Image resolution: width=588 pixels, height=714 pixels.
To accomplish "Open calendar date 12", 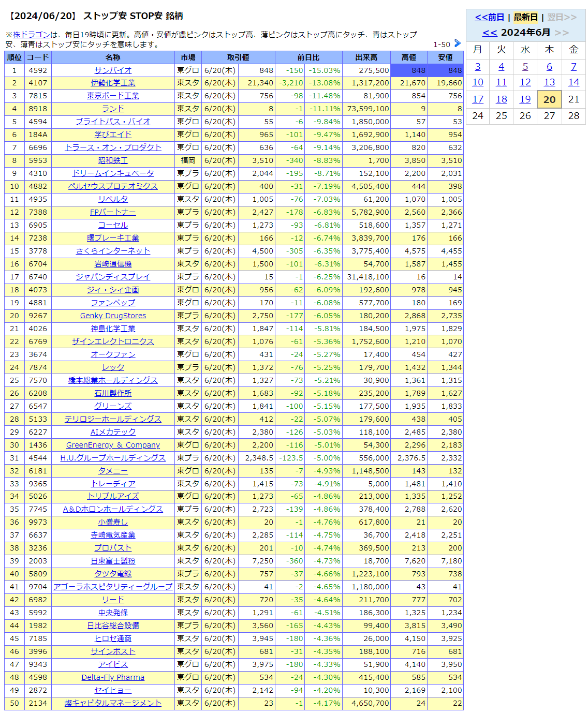I will tap(525, 82).
